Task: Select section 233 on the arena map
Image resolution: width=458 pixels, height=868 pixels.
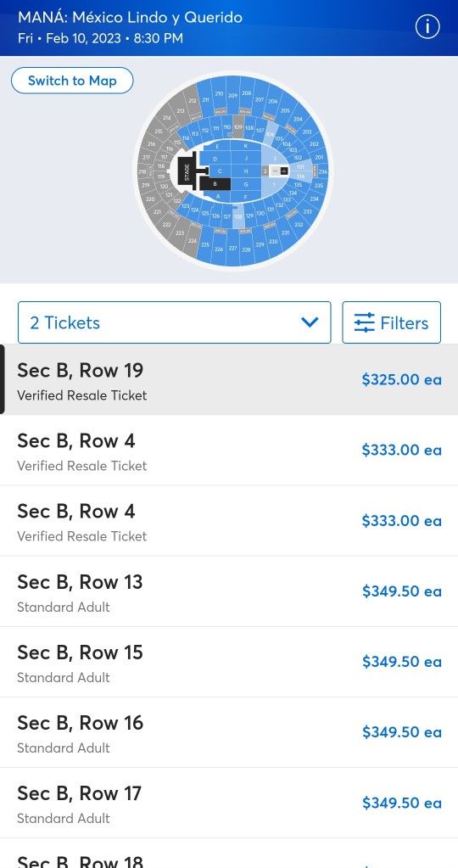Action: (308, 211)
